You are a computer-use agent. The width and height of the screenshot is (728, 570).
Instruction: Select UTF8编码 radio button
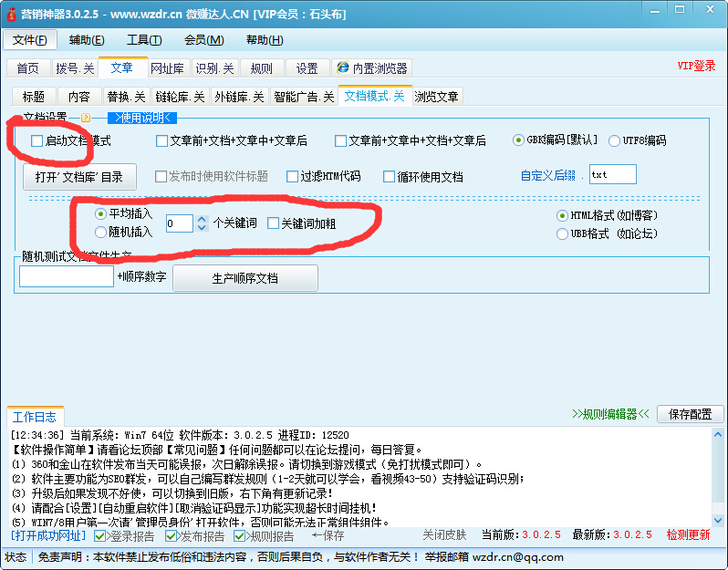614,140
